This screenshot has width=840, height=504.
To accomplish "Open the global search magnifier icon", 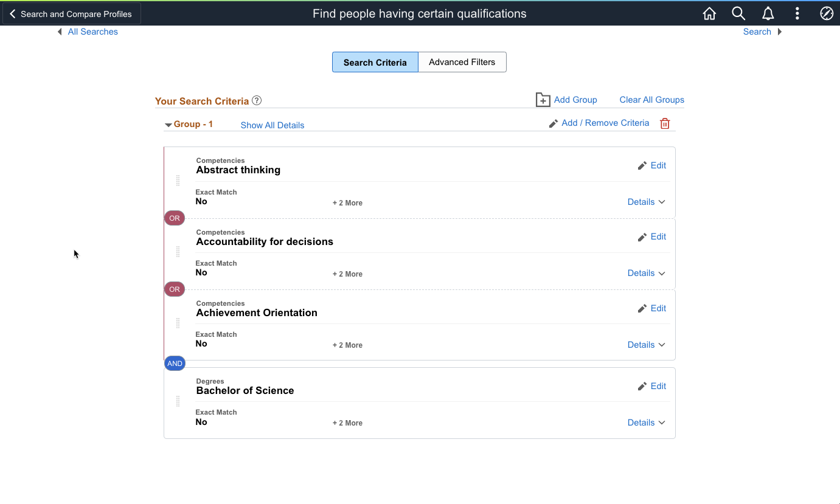I will click(x=738, y=13).
